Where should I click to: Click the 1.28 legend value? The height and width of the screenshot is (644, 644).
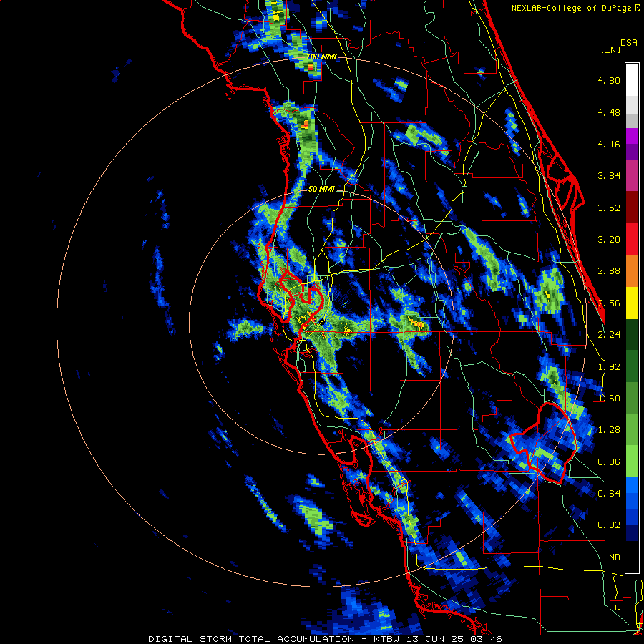[x=609, y=430]
